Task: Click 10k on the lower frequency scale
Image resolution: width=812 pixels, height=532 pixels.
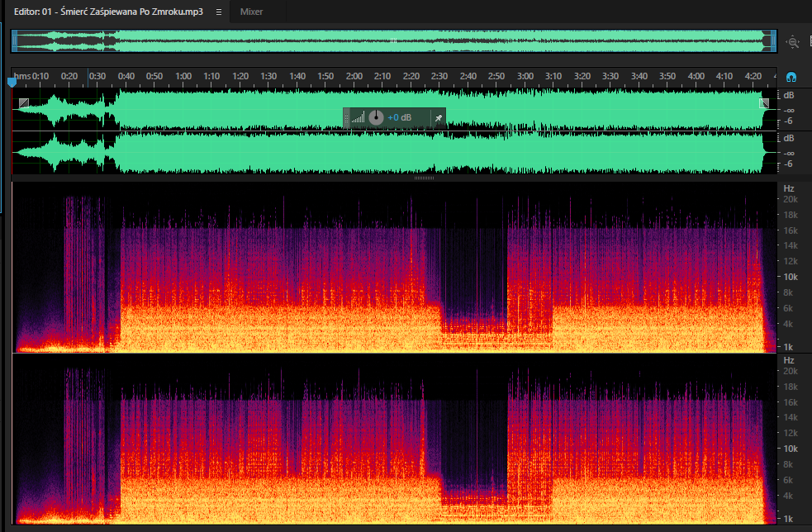Action: click(791, 449)
